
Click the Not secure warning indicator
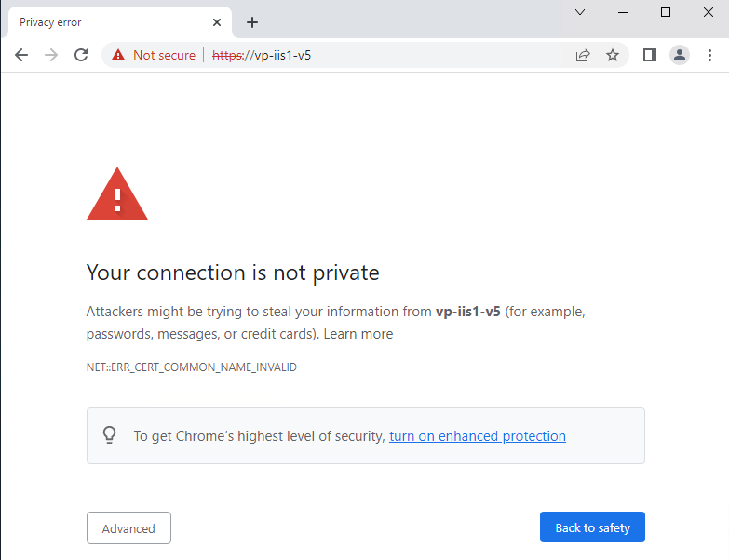coord(154,55)
